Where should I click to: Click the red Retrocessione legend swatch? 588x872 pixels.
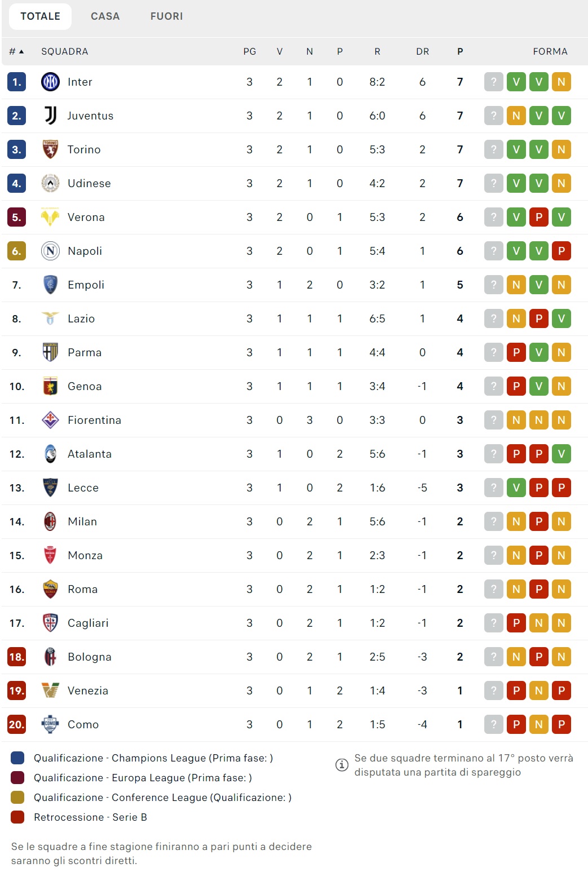17,817
